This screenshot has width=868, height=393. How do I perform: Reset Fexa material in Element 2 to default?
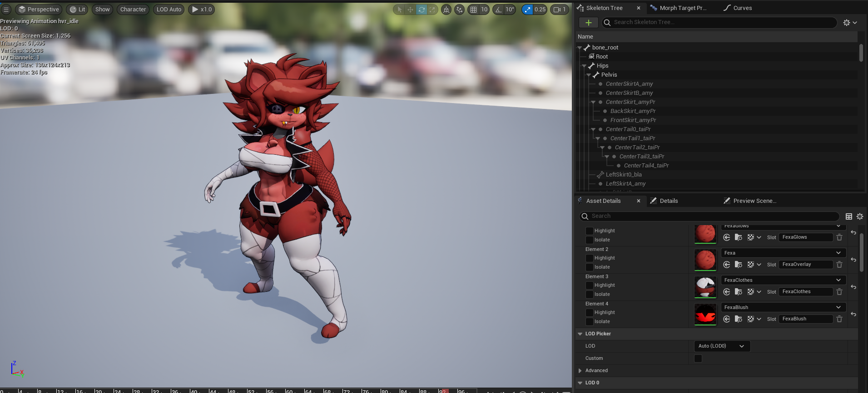853,260
